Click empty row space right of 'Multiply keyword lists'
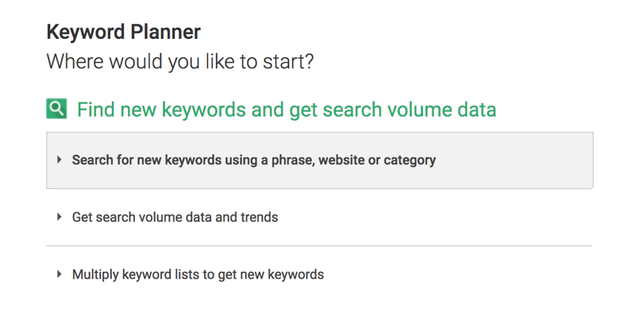The height and width of the screenshot is (326, 644). (461, 274)
